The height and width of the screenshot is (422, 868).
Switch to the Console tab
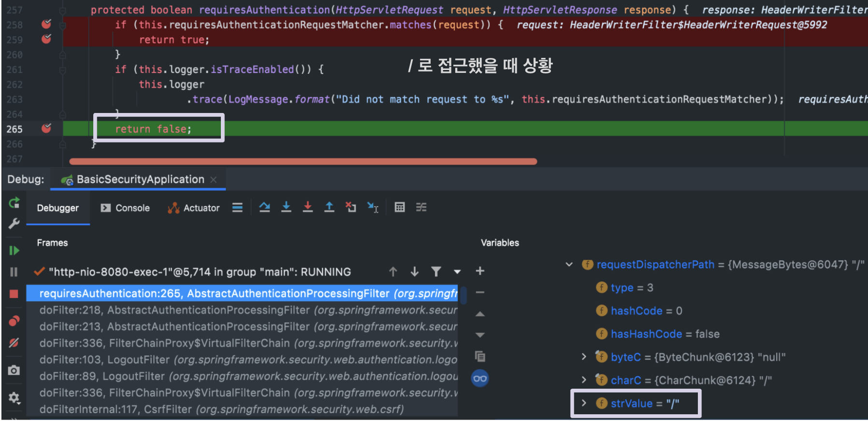click(x=125, y=208)
